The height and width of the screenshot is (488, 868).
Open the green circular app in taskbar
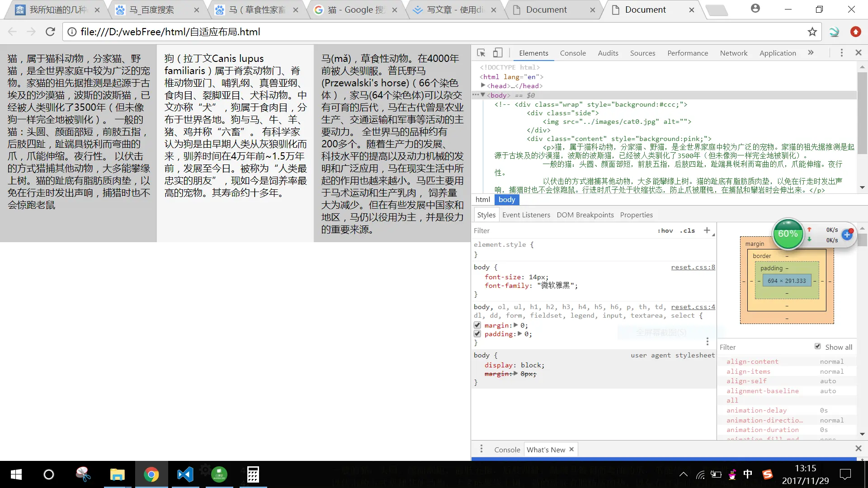click(x=219, y=474)
